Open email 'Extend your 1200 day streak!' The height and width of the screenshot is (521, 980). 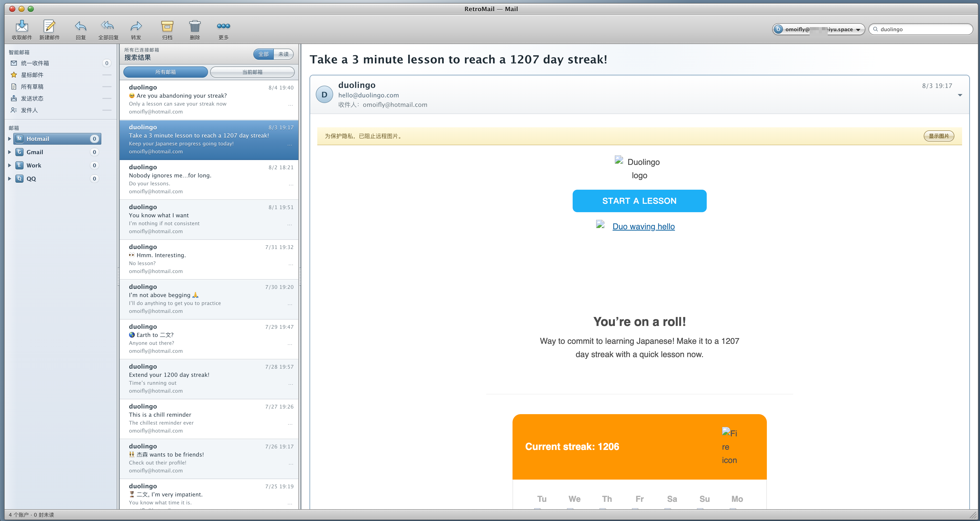click(x=209, y=379)
